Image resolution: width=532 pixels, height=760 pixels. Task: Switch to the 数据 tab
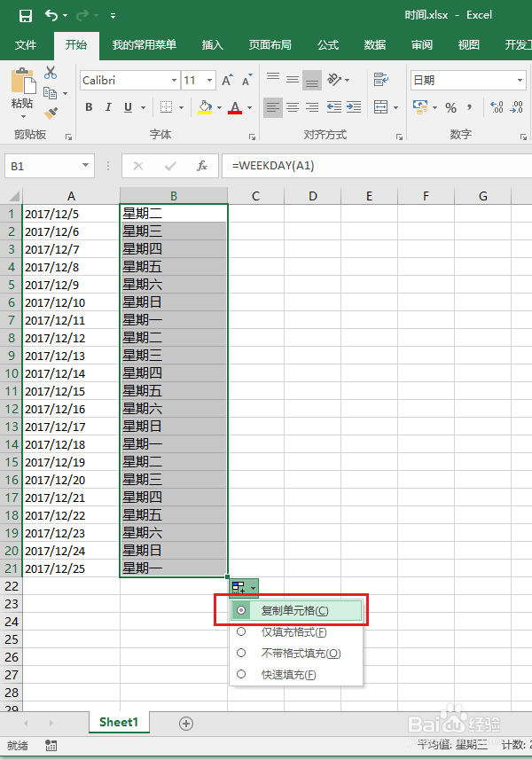click(x=375, y=45)
